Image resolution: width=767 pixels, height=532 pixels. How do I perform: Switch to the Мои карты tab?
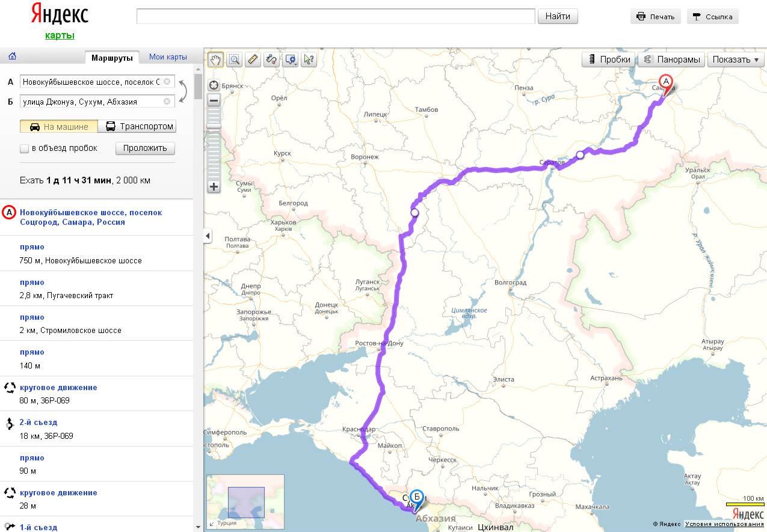[x=168, y=57]
